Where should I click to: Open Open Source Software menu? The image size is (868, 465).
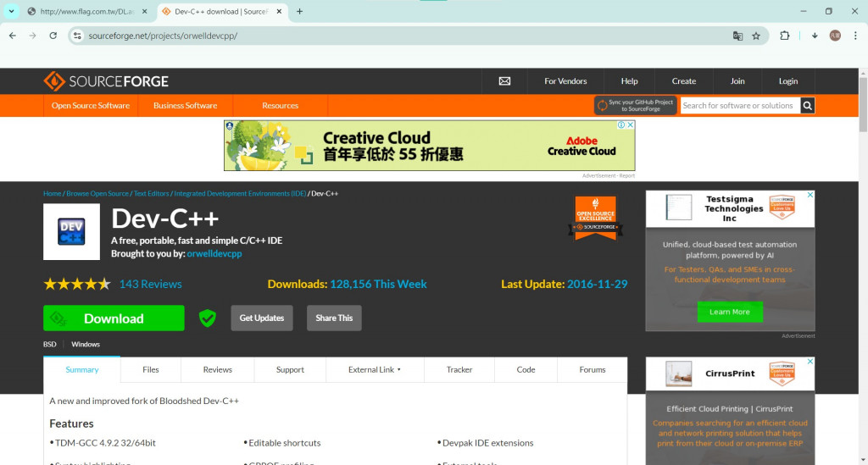91,106
